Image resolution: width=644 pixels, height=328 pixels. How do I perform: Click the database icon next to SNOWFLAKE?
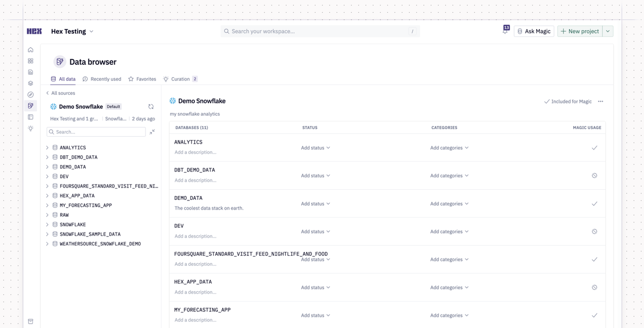click(55, 225)
